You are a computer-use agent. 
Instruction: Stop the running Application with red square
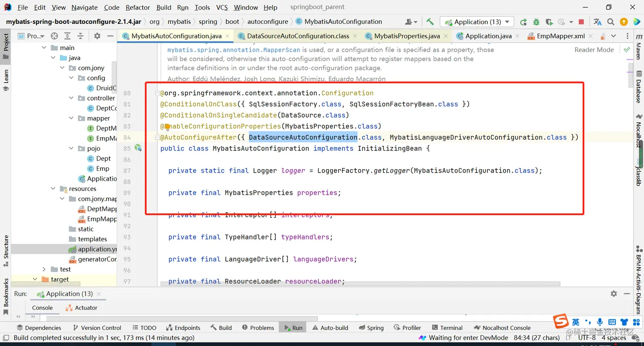click(x=581, y=22)
